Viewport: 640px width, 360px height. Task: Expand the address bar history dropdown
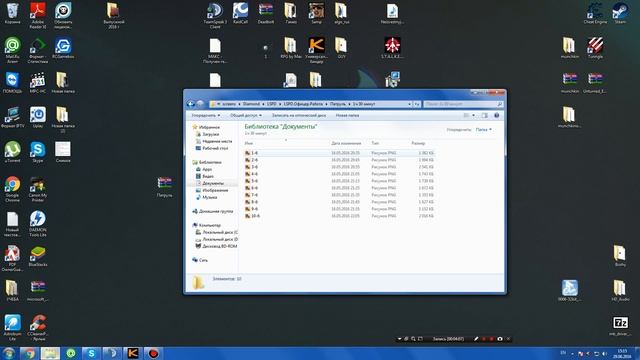pos(409,104)
